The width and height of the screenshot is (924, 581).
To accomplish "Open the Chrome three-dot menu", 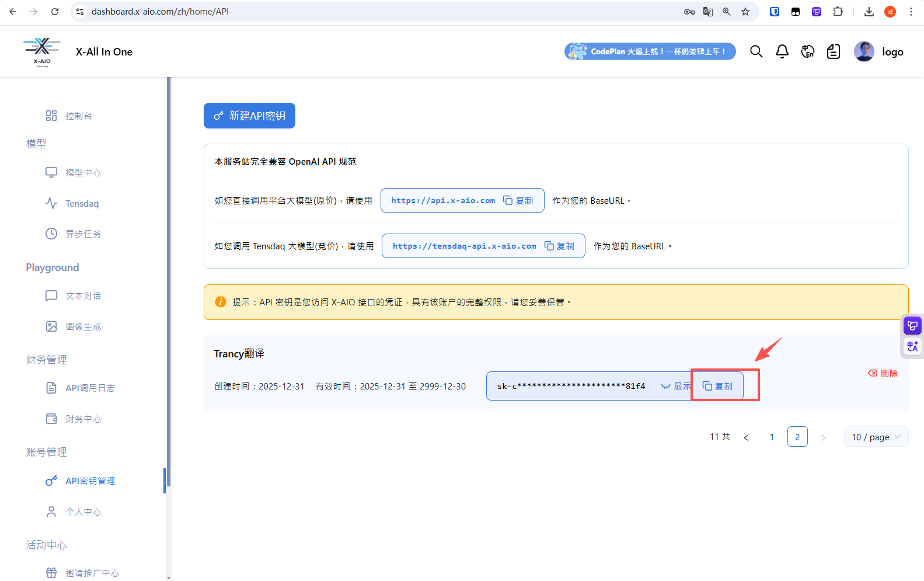I will [x=911, y=12].
